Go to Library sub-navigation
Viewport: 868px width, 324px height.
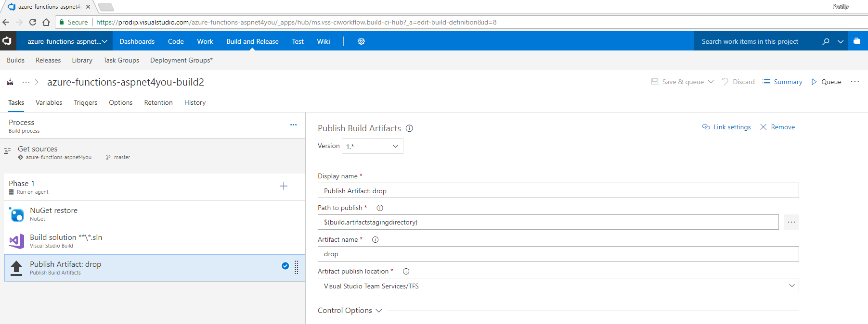pyautogui.click(x=82, y=60)
